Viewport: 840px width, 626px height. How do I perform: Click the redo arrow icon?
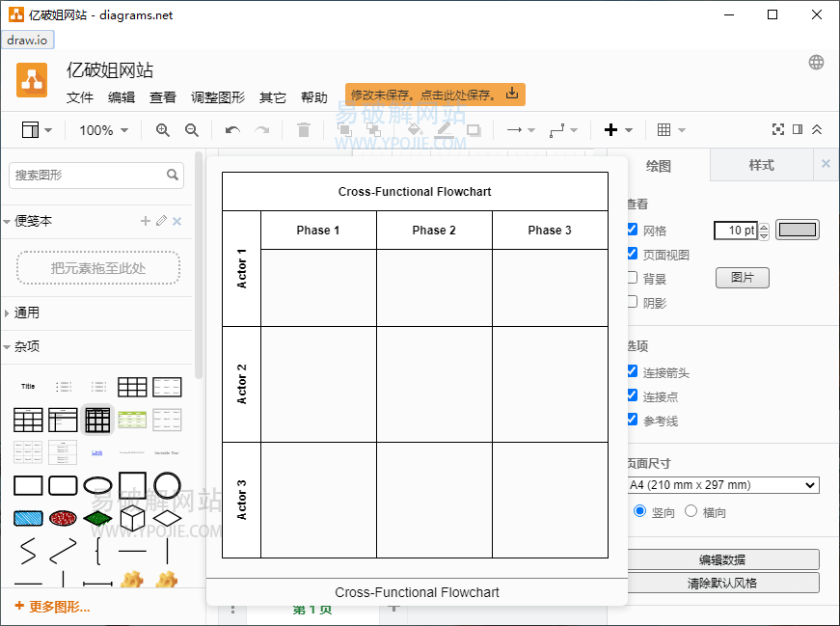tap(262, 129)
